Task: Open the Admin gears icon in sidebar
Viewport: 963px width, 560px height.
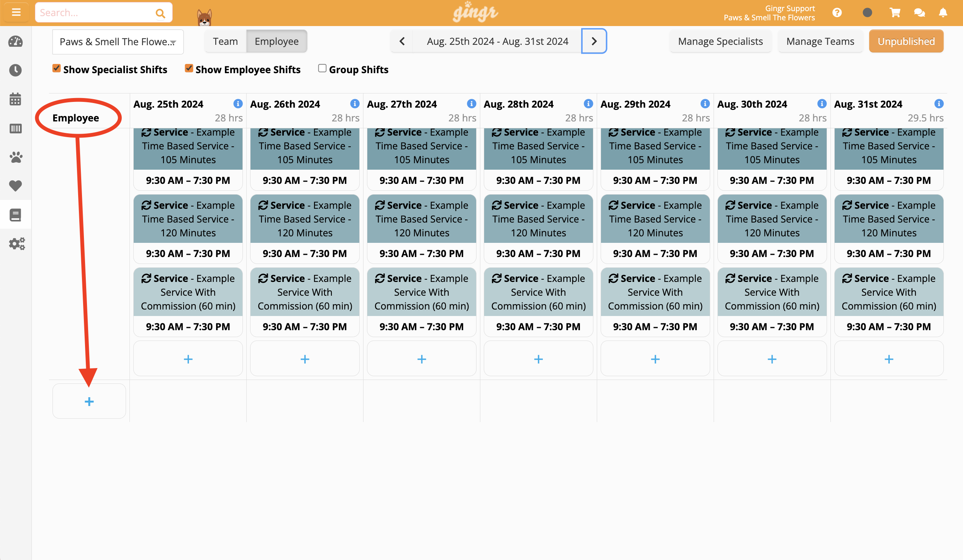Action: tap(17, 244)
